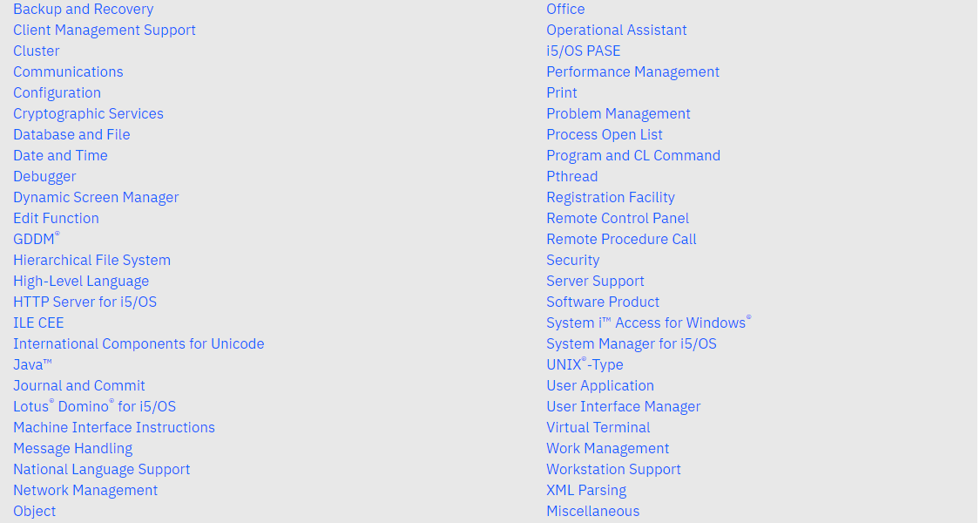The width and height of the screenshot is (980, 523).
Task: Click International Components for Unicode link
Action: pos(139,344)
